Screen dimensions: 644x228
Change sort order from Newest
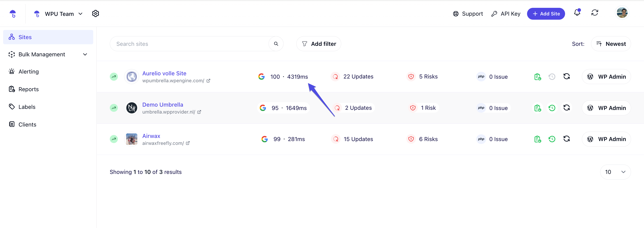click(611, 44)
